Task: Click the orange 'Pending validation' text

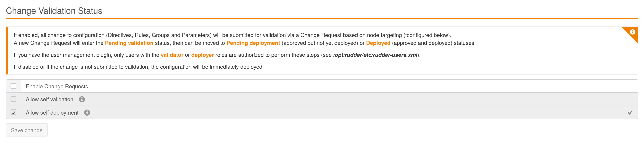Action: coord(129,43)
